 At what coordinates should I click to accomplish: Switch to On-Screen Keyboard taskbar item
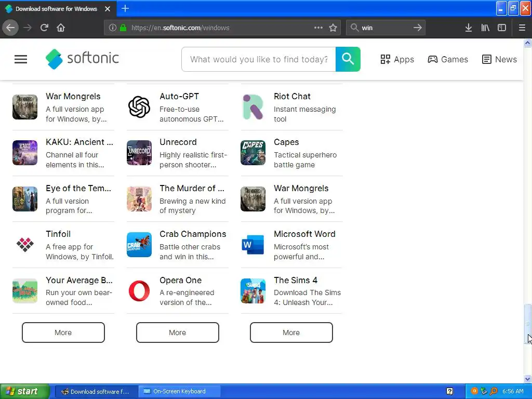point(179,392)
